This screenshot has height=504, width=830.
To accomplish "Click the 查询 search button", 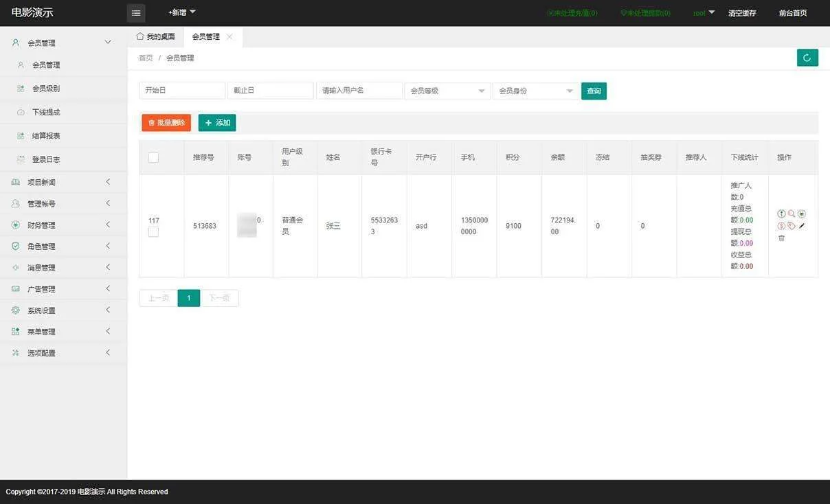I will [594, 91].
